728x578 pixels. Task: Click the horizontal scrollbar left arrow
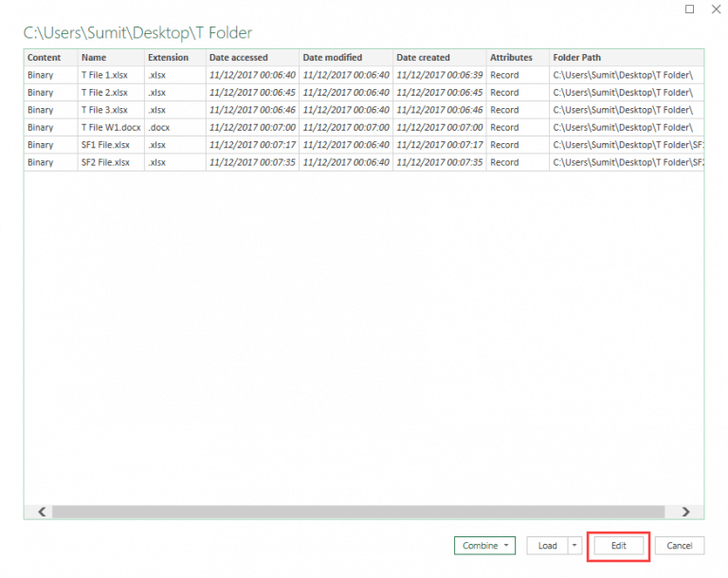(42, 512)
